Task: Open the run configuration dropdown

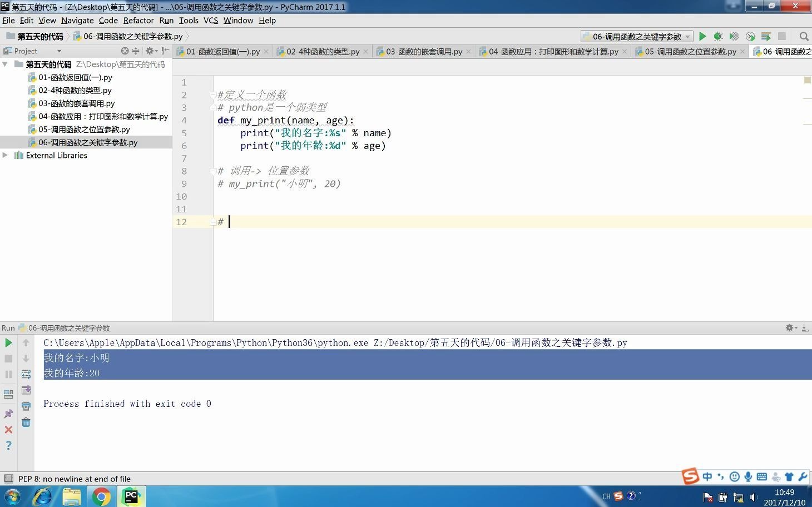Action: point(637,36)
